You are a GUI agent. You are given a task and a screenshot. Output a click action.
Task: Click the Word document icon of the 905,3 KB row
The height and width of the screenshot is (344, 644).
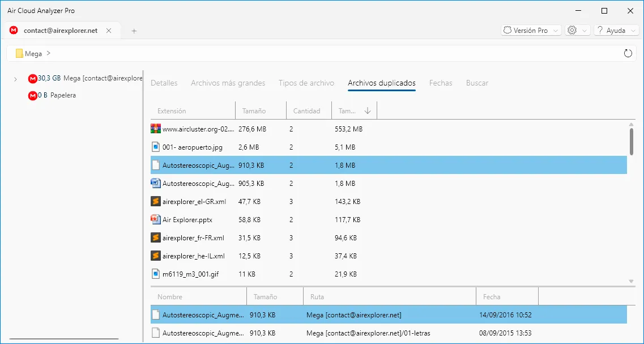coord(155,183)
